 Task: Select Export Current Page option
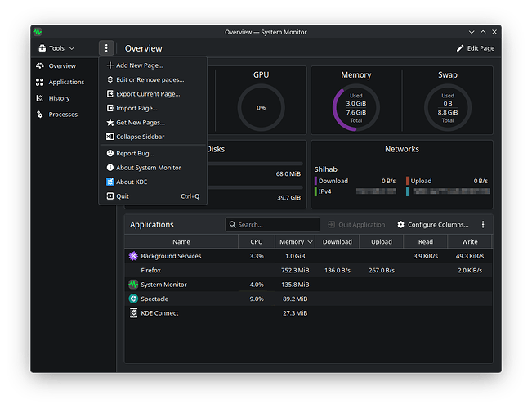pyautogui.click(x=147, y=94)
